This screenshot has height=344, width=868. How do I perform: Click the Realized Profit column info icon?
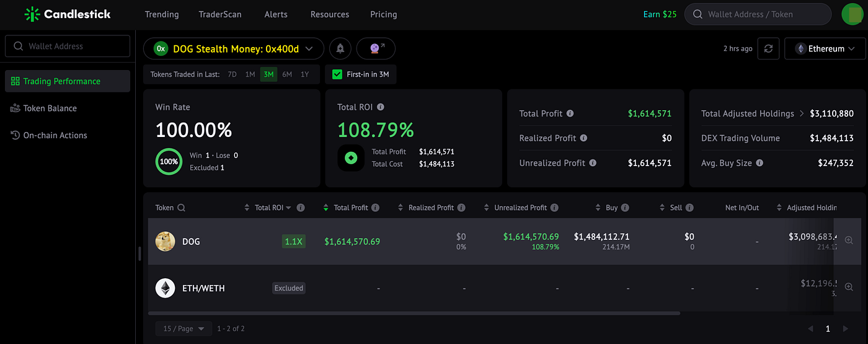[x=461, y=208]
